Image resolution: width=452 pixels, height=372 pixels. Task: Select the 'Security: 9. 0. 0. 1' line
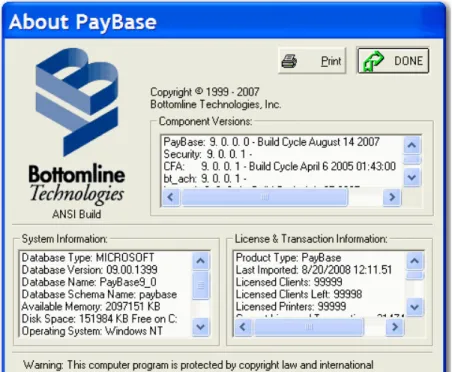pos(207,154)
